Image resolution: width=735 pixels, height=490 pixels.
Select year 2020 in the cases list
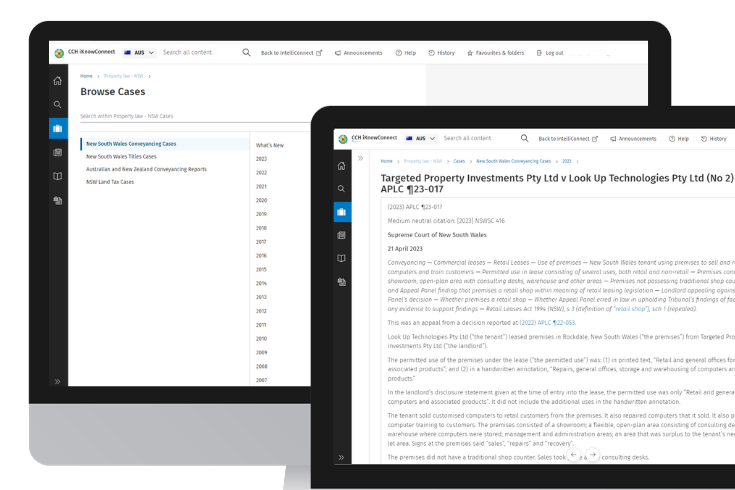pos(261,200)
